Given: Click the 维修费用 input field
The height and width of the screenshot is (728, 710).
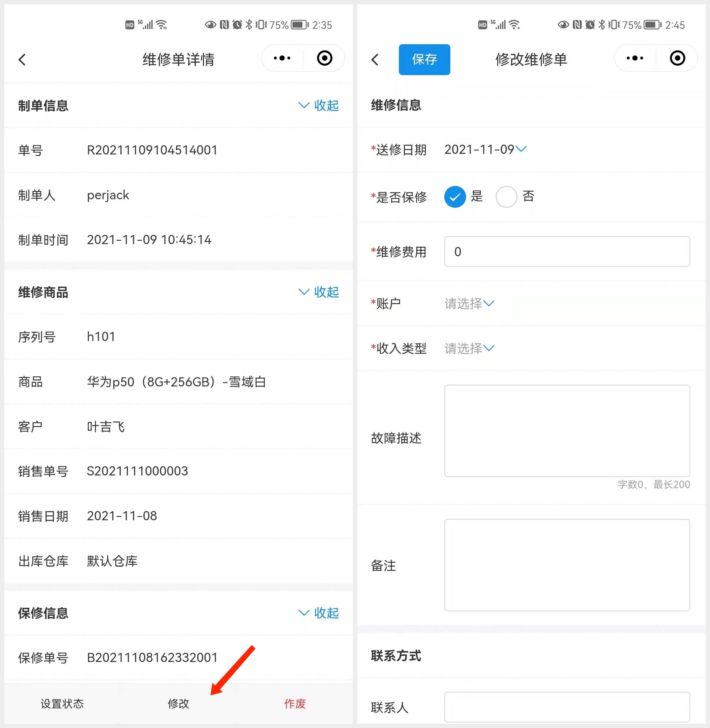Looking at the screenshot, I should [x=567, y=251].
